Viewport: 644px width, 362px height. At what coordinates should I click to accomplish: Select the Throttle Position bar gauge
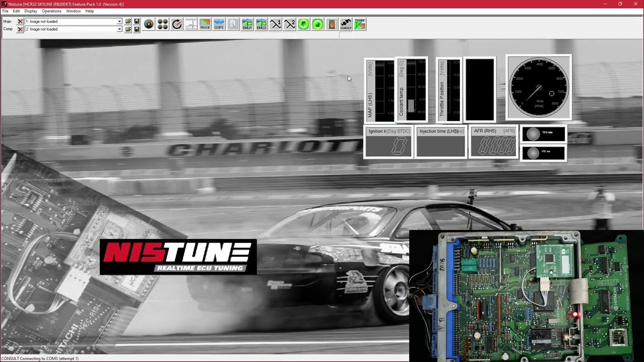click(x=449, y=90)
